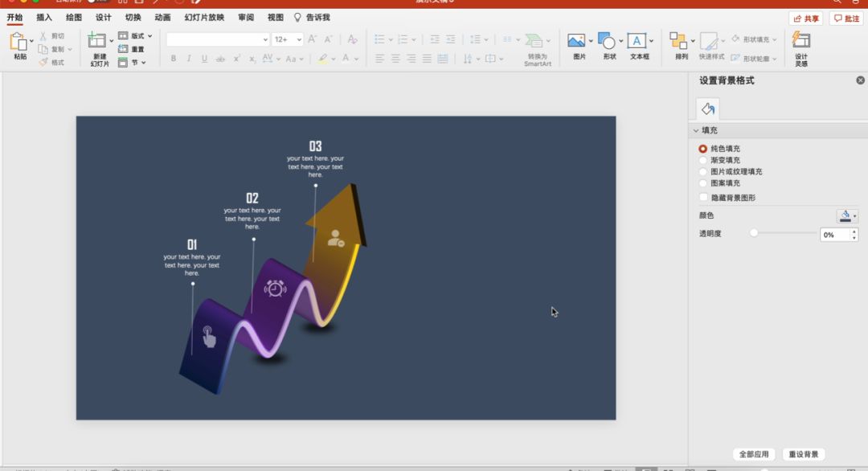Select Gradient fill (渐变填充) radio button
Viewport: 868px width, 471px height.
[x=703, y=161]
